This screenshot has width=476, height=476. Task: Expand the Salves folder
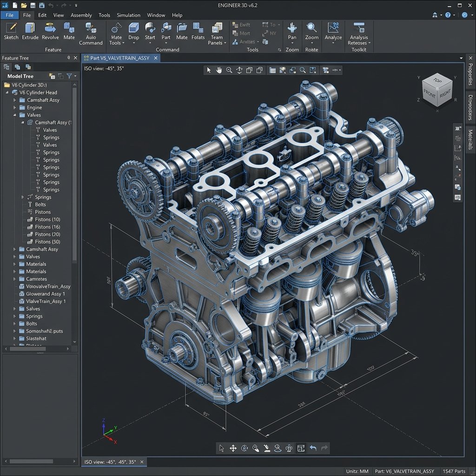(x=14, y=309)
